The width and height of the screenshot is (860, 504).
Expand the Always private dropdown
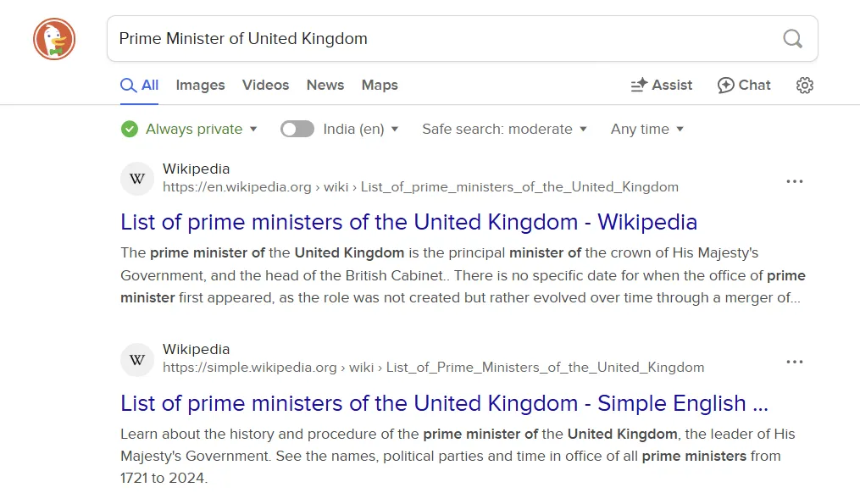(x=193, y=129)
